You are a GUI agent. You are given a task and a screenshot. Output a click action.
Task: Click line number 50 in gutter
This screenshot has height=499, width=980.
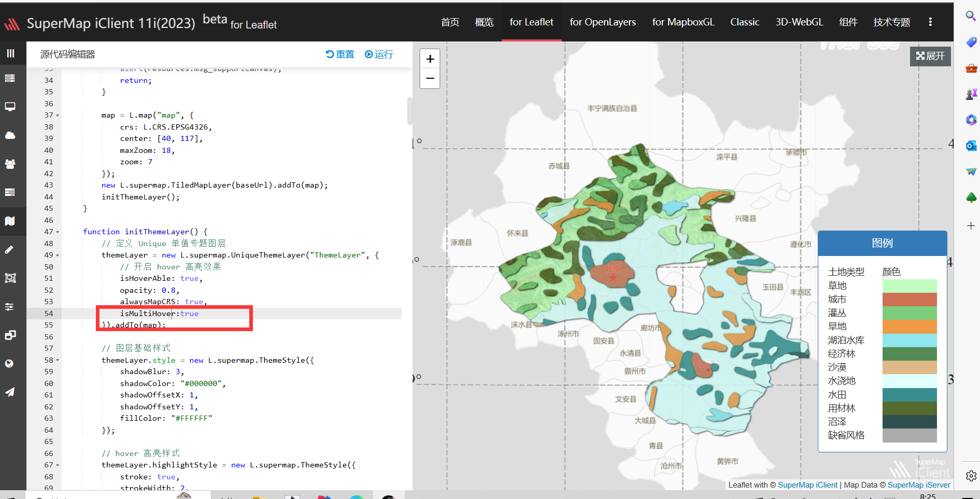pos(49,267)
